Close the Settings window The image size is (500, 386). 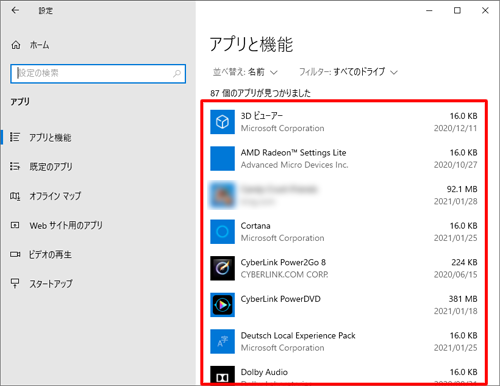coord(485,11)
